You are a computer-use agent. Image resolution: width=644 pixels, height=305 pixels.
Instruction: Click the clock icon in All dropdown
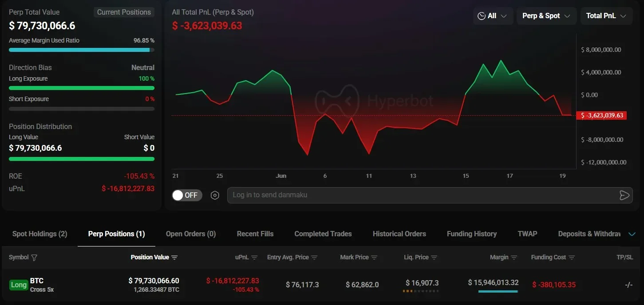coord(482,16)
